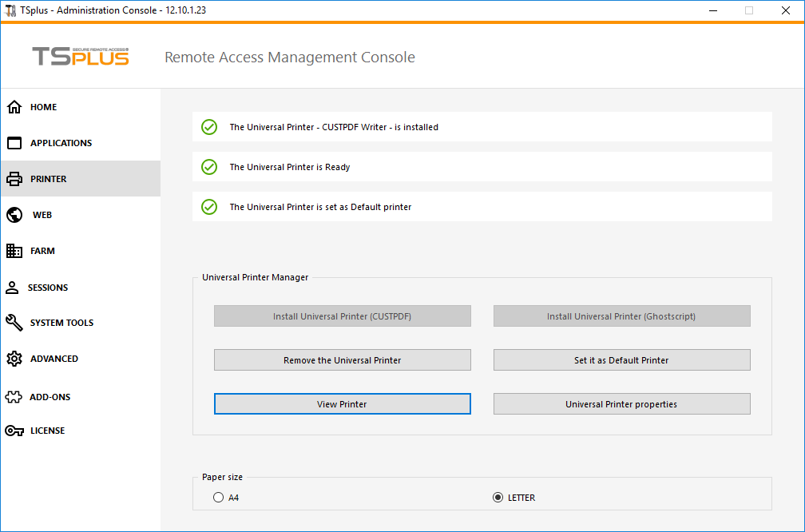
Task: Open Universal Printer properties
Action: pos(621,403)
